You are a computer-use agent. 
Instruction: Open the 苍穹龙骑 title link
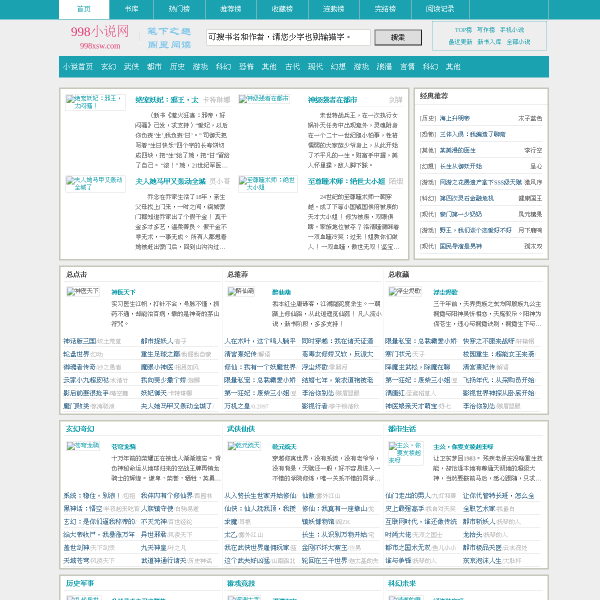click(123, 447)
